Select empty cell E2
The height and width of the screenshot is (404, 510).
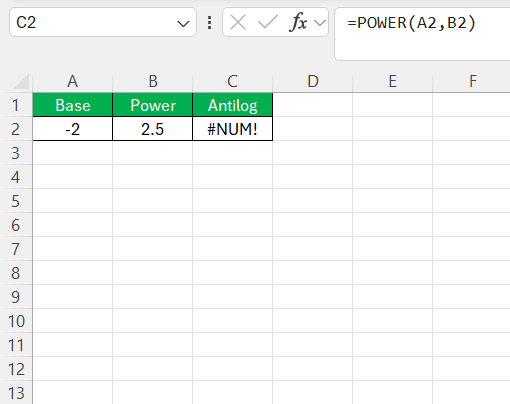click(393, 129)
